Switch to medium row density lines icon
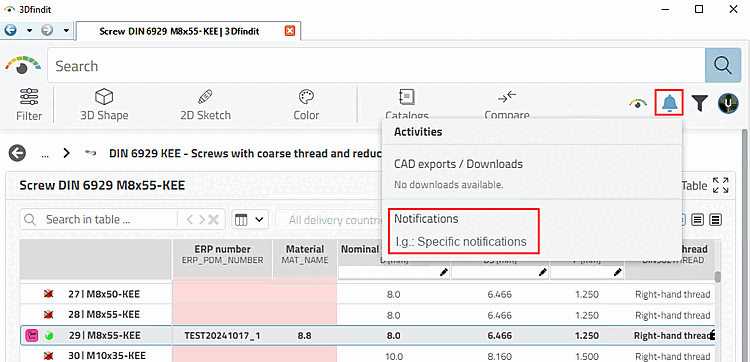Image resolution: width=750 pixels, height=362 pixels. pos(698,220)
